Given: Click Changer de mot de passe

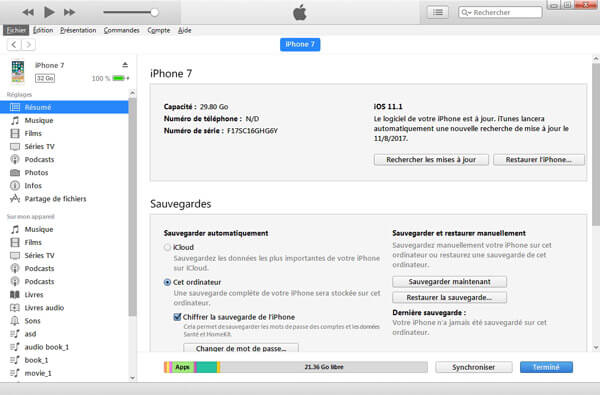Looking at the screenshot, I should coord(241,348).
